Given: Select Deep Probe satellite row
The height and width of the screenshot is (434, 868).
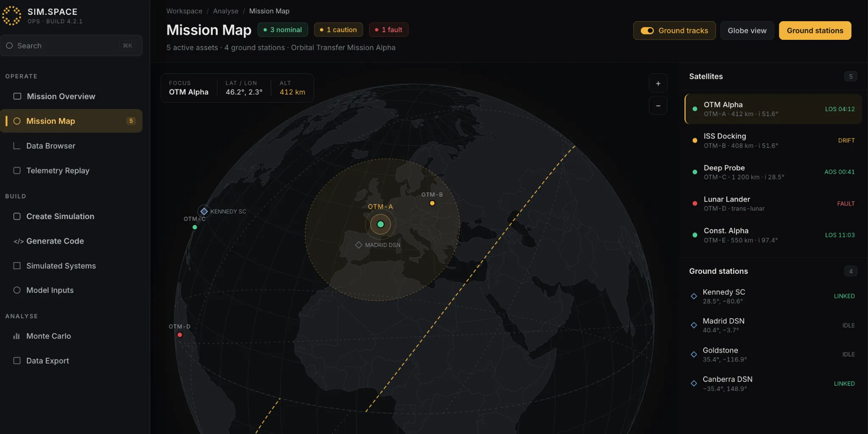Looking at the screenshot, I should click(x=773, y=172).
